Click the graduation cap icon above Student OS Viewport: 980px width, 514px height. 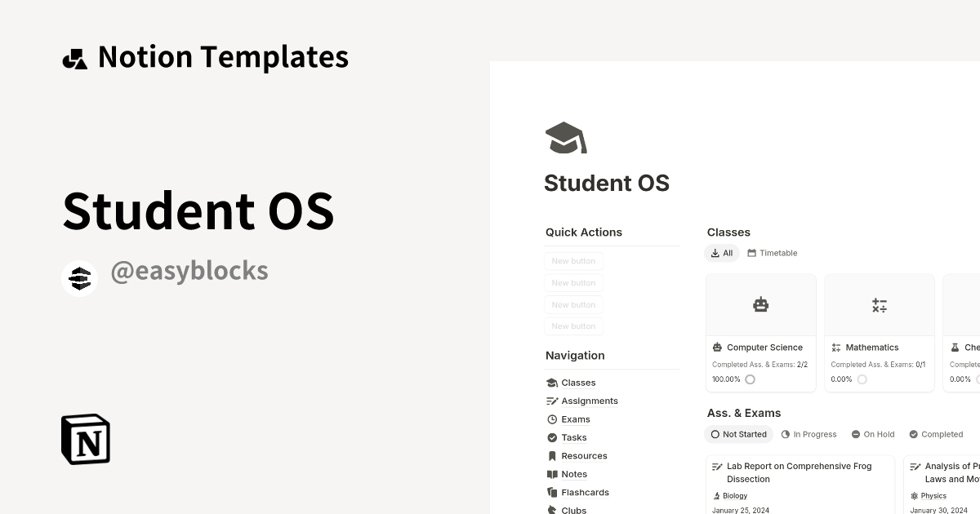coord(564,137)
